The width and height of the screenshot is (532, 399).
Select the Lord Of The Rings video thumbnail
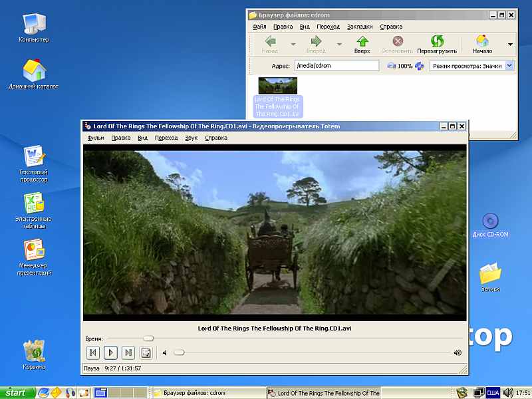click(x=278, y=85)
